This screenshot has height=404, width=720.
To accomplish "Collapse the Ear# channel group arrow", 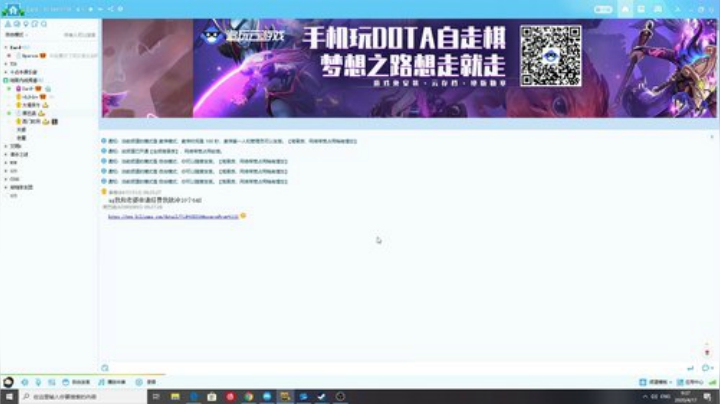I will coord(6,47).
